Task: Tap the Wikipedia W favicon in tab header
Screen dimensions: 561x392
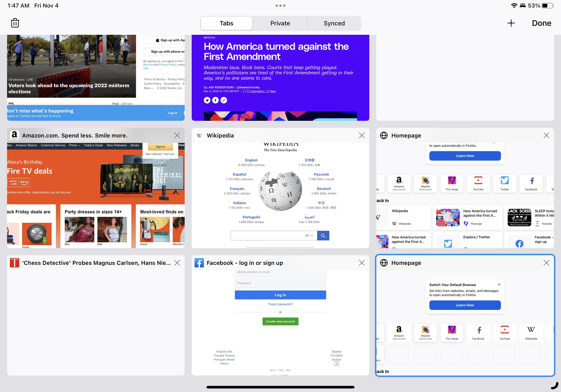Action: [199, 135]
